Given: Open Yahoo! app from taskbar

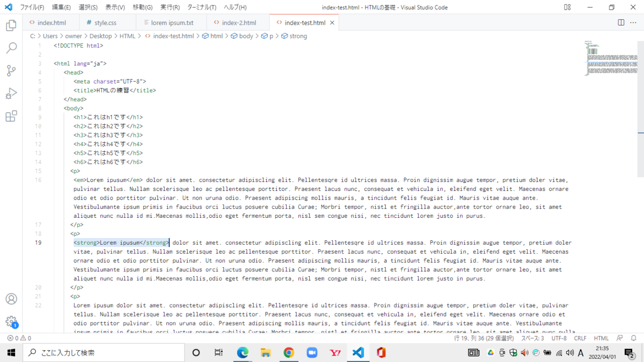Looking at the screenshot, I should 335,352.
